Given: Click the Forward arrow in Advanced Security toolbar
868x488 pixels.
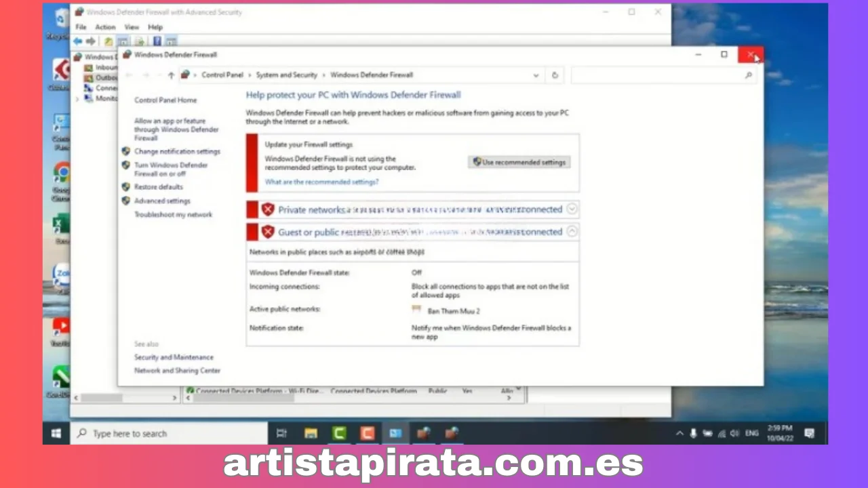Looking at the screenshot, I should pos(91,41).
